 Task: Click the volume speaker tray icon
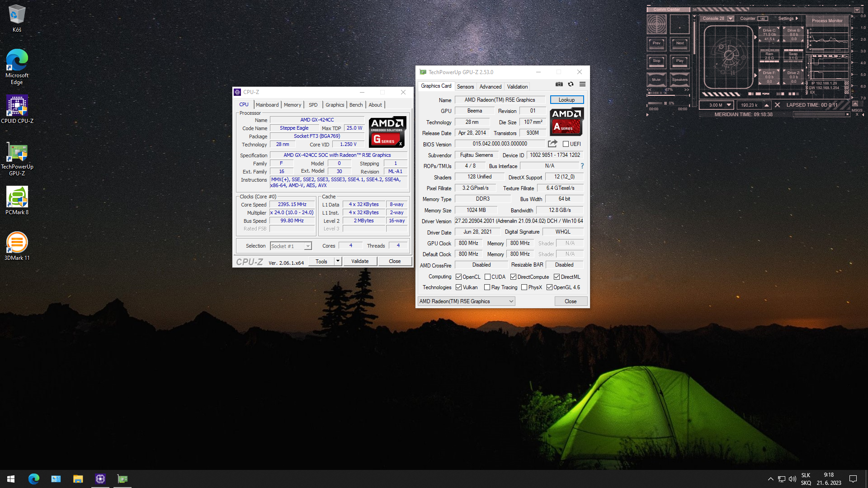(x=792, y=479)
